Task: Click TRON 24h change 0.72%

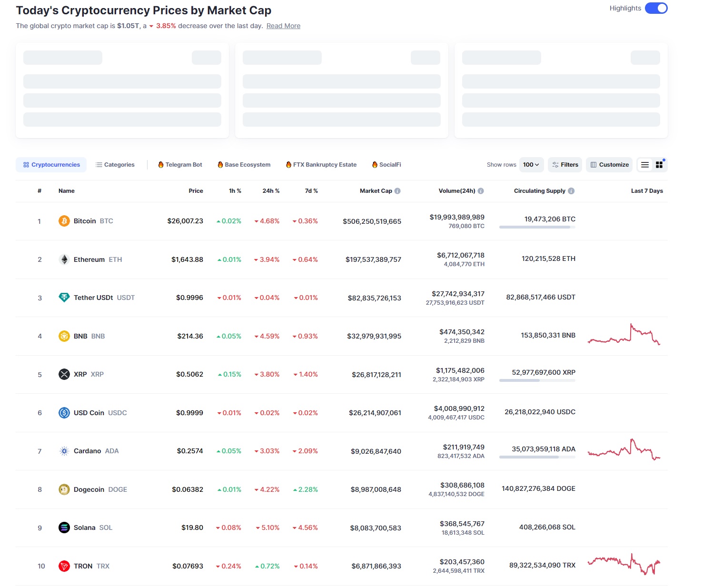Action: (x=267, y=566)
